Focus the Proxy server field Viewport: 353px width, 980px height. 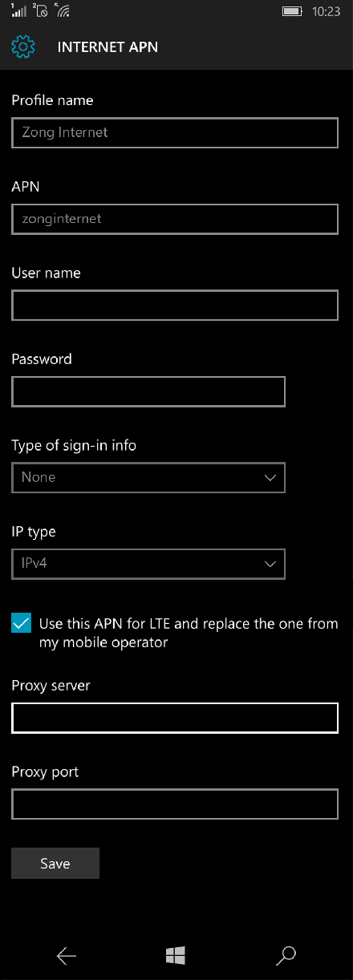[x=175, y=719]
